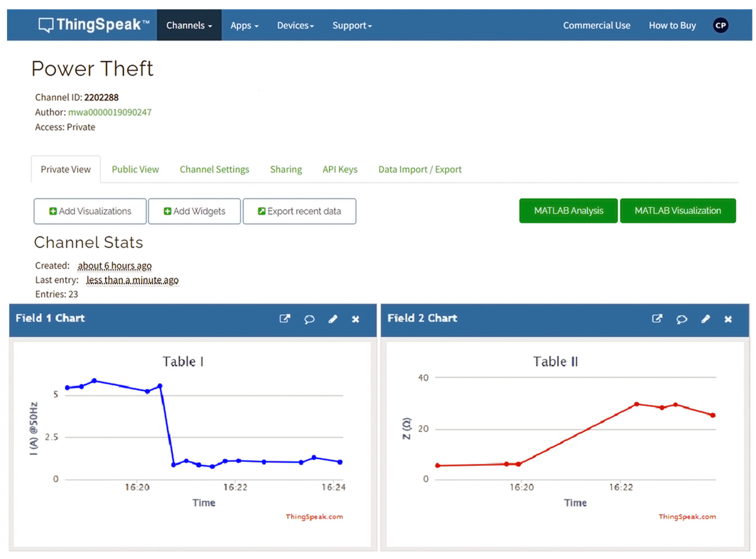Remove Field 1 Chart using the X icon
756x559 pixels.
click(x=355, y=319)
